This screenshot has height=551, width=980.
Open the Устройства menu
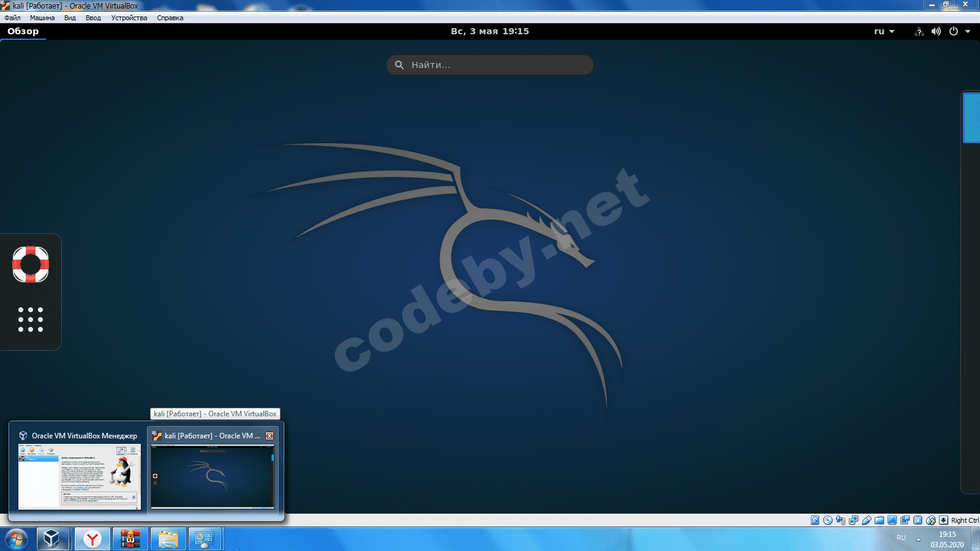click(x=129, y=18)
